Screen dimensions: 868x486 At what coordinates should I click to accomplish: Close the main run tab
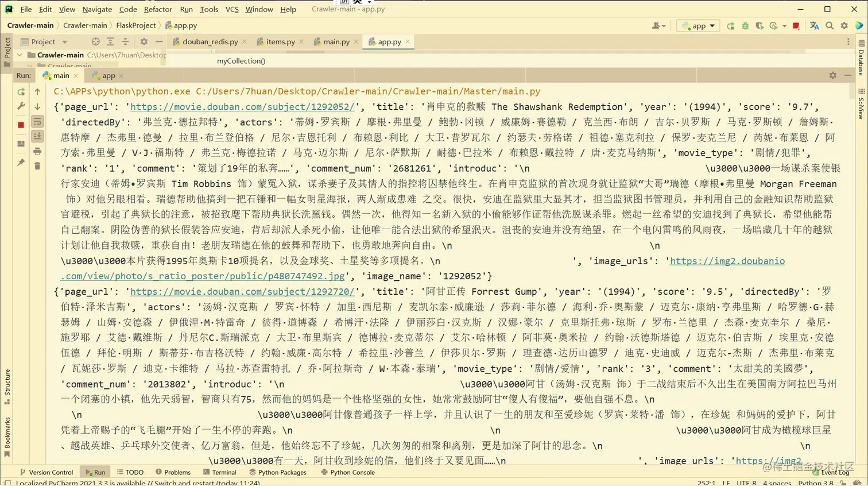75,75
